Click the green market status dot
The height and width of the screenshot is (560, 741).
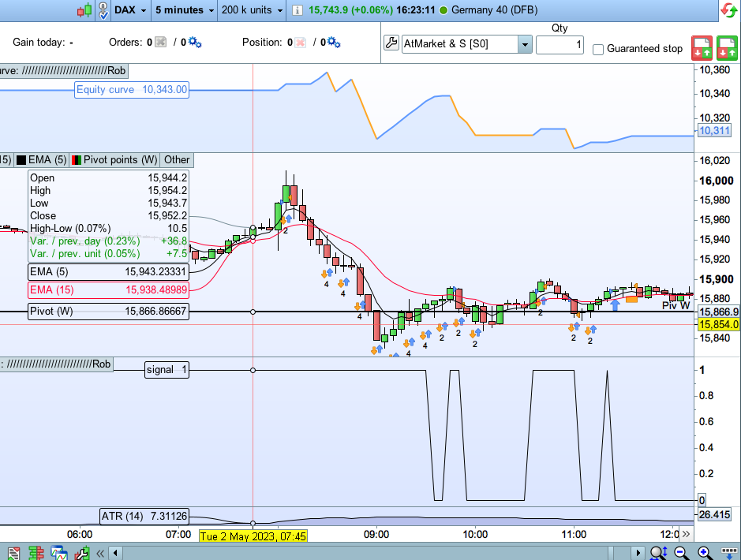443,10
